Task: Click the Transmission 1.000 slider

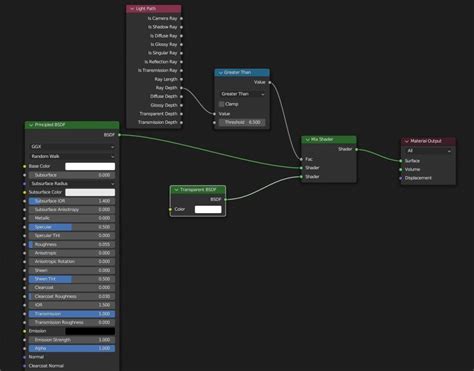Action: (72, 314)
